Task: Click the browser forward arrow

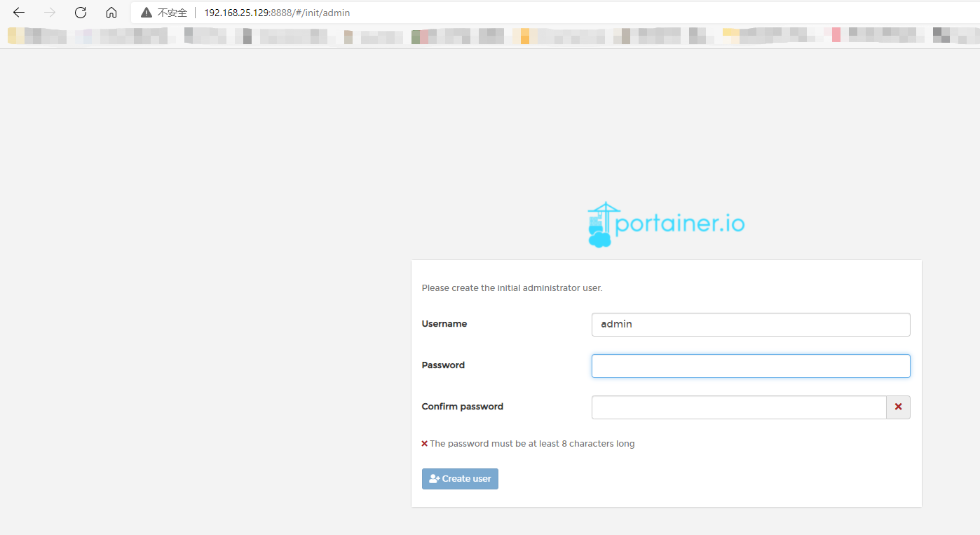Action: pyautogui.click(x=50, y=13)
